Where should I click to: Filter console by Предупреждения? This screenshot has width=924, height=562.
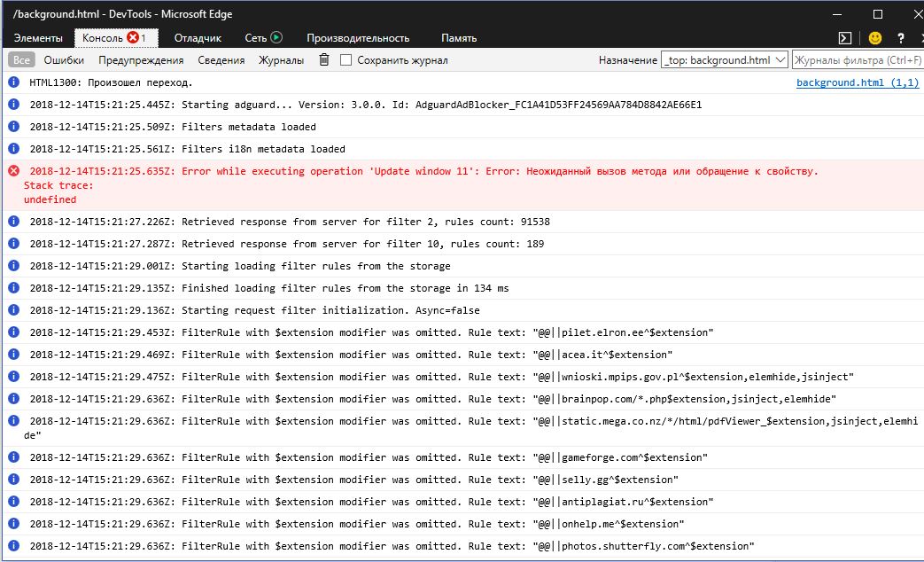(141, 60)
